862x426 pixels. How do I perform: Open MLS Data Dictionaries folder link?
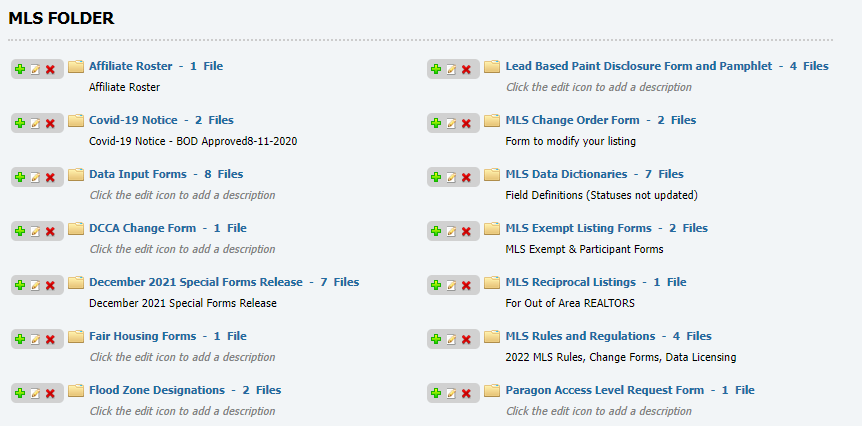(594, 174)
